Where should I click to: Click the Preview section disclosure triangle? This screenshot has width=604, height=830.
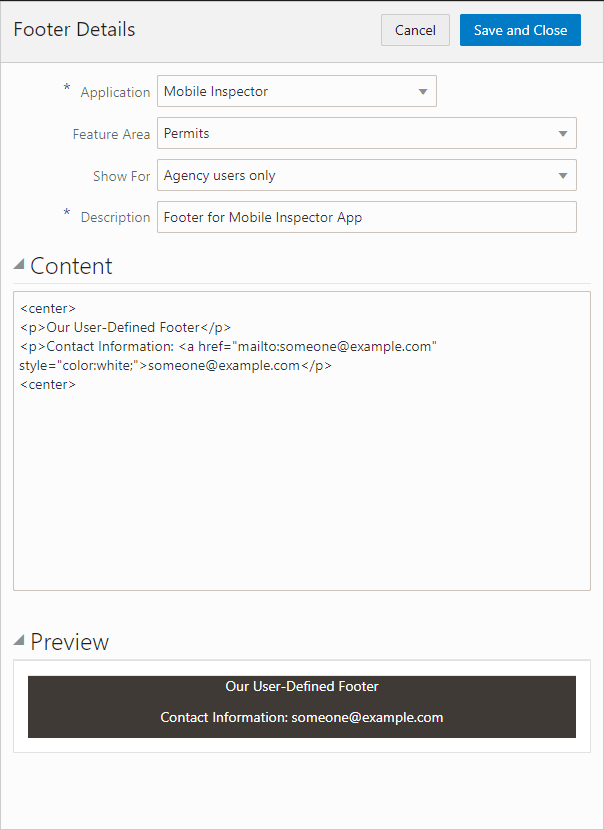[x=18, y=640]
